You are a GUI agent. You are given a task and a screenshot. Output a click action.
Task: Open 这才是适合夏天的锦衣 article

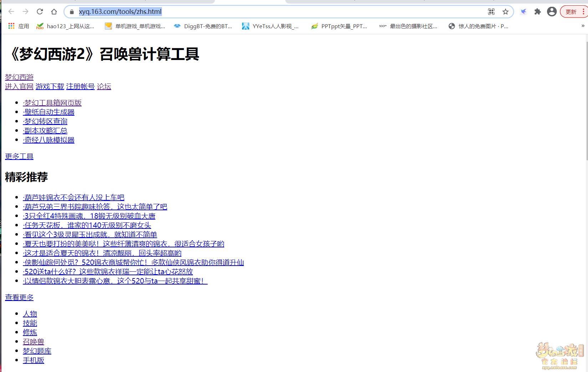[102, 253]
